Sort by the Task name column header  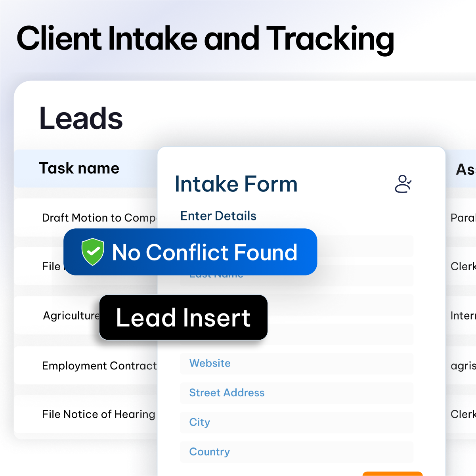coord(79,168)
